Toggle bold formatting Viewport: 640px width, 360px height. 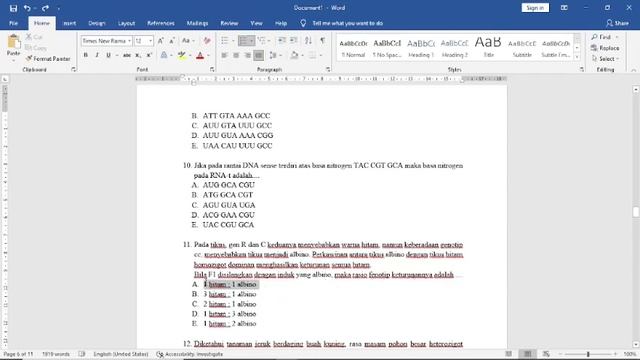(x=86, y=55)
